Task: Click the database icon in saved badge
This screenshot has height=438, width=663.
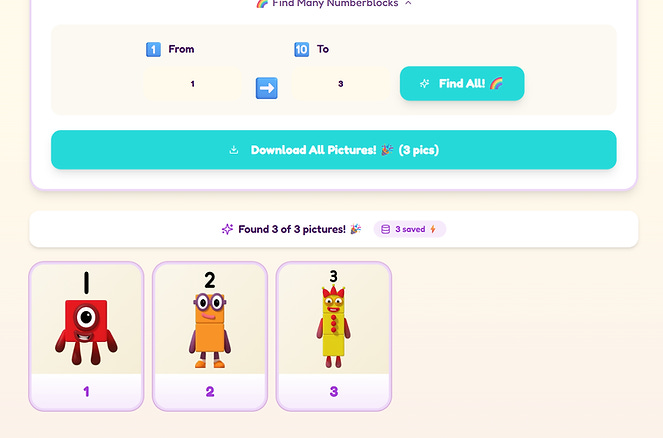Action: pyautogui.click(x=386, y=229)
